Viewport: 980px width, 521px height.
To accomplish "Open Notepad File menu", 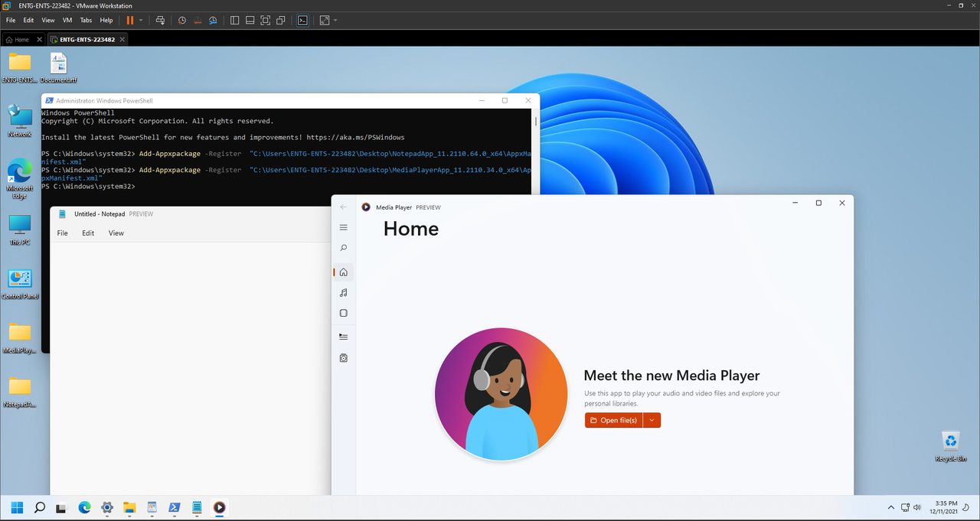I will pos(63,233).
